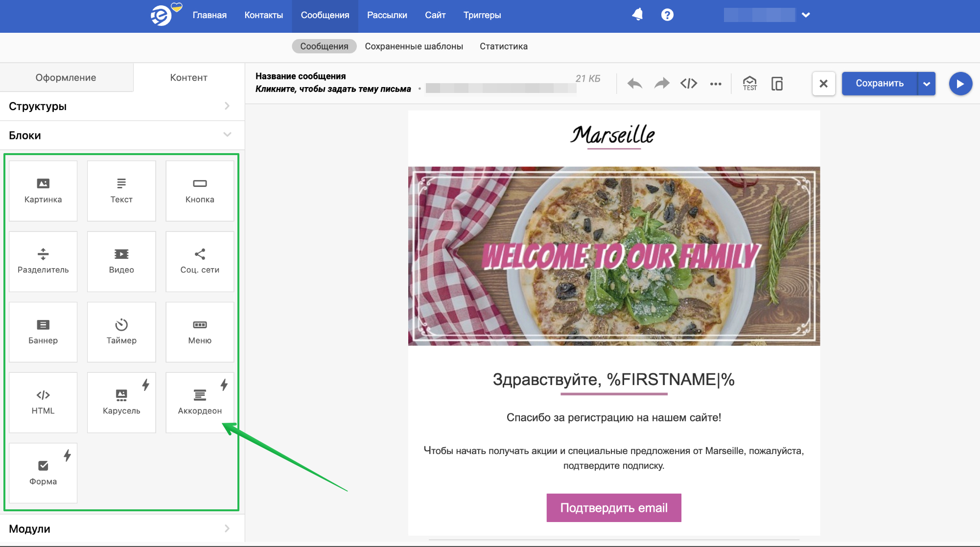This screenshot has height=547, width=980.
Task: Add the Форма form block
Action: click(43, 473)
